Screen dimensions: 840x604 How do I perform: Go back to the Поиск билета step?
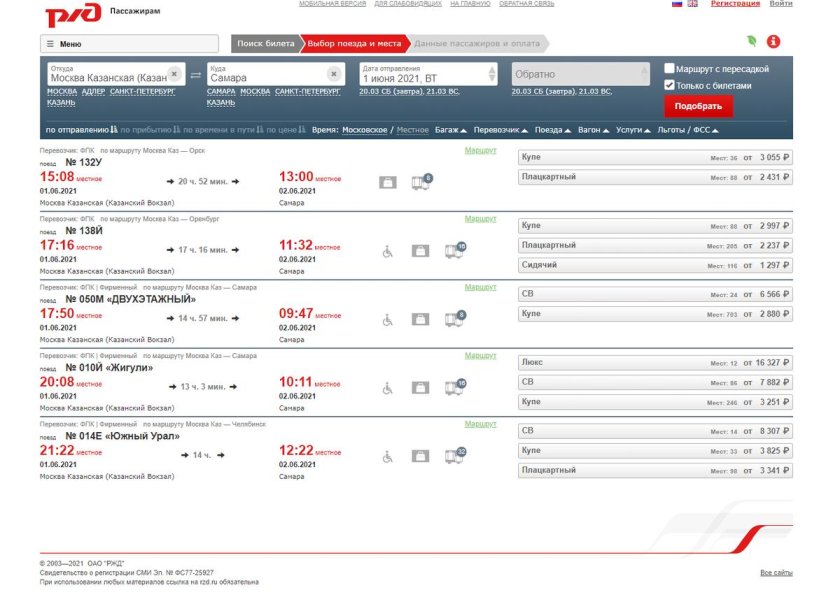point(265,44)
